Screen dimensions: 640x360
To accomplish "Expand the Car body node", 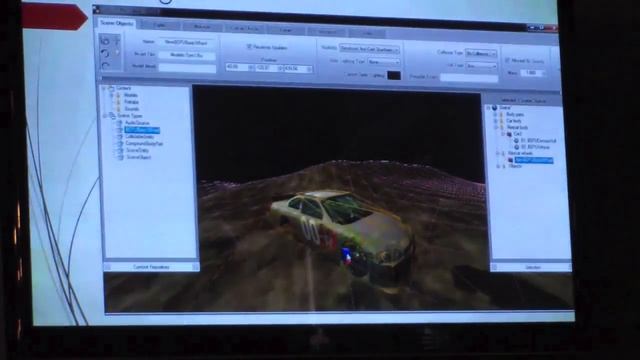I will (495, 121).
